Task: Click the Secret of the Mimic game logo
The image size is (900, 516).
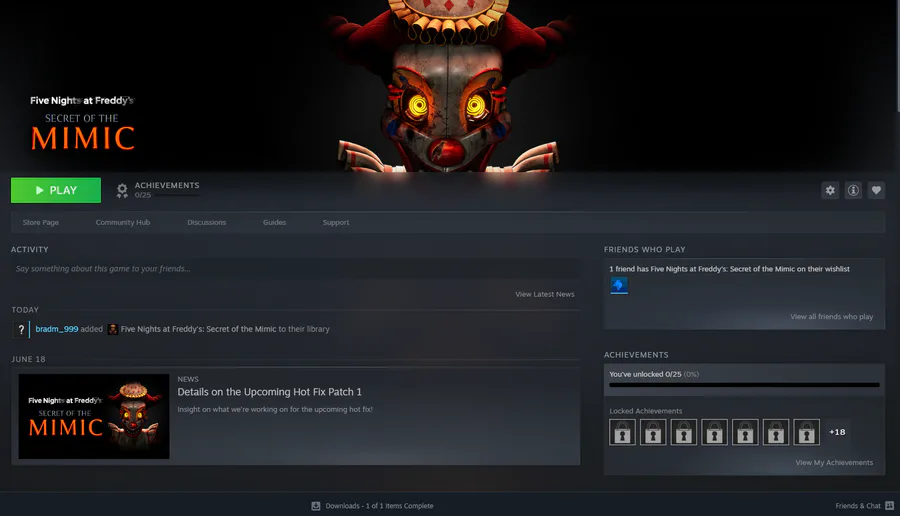Action: [x=83, y=123]
